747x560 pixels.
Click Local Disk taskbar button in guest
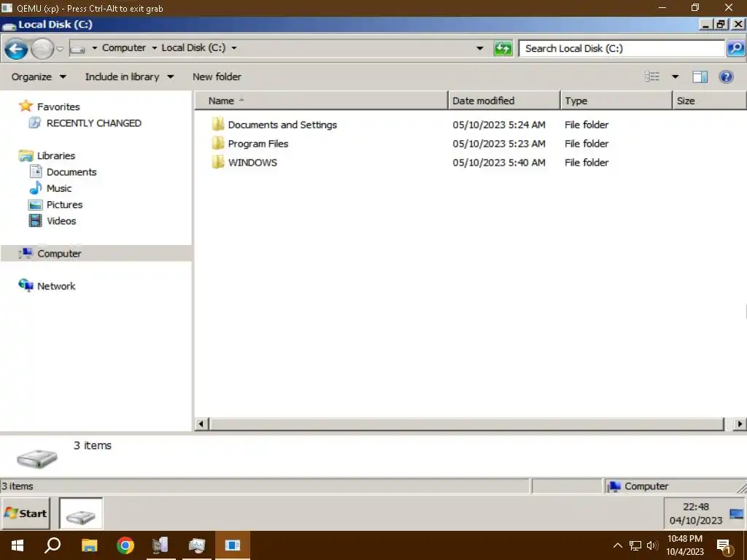[x=80, y=513]
